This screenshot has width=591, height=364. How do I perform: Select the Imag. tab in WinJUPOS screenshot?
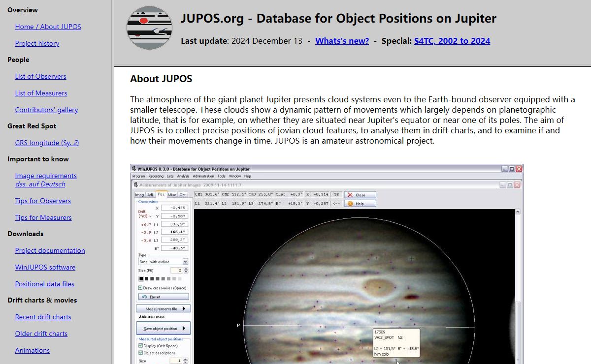pos(139,195)
